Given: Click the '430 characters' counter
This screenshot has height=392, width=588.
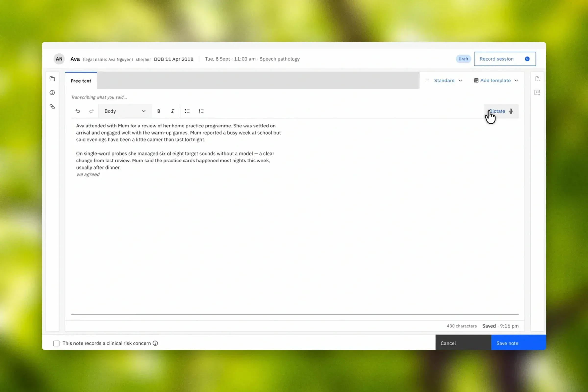Looking at the screenshot, I should (462, 326).
